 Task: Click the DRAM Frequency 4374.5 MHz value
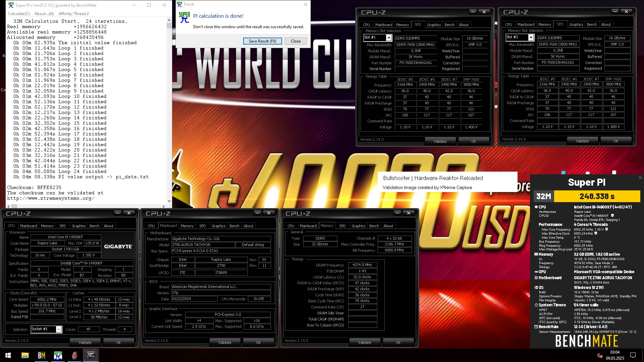[x=362, y=265]
